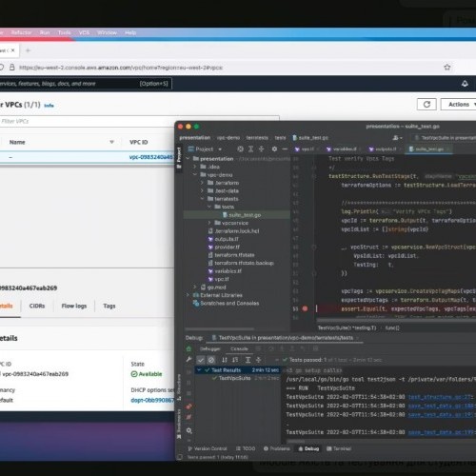The width and height of the screenshot is (476, 476).
Task: Click the wrench icon in debug panel
Action: pos(188,360)
